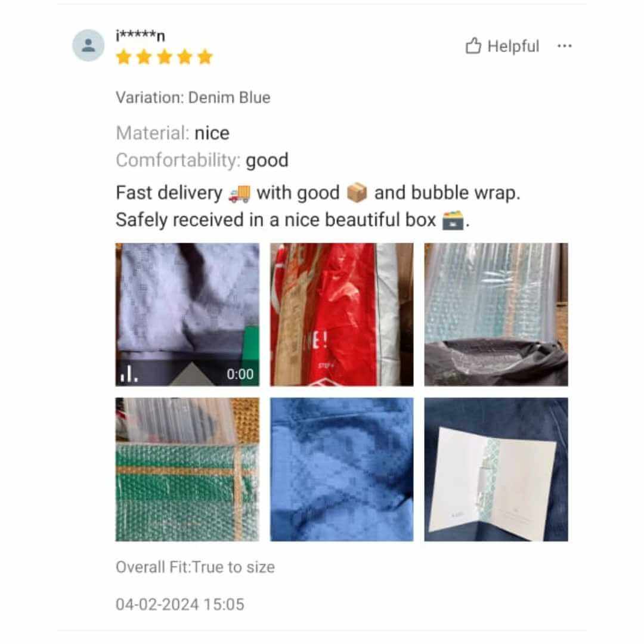644x644 pixels.
Task: Click the first yellow rating star
Action: click(123, 57)
